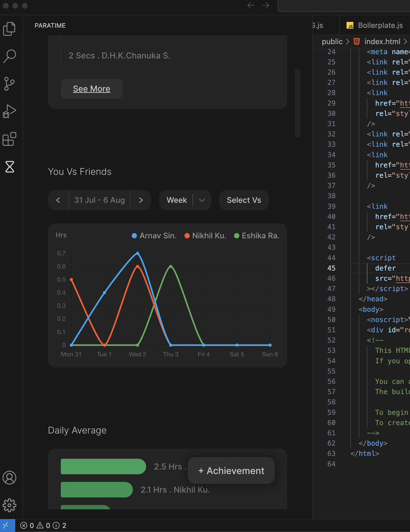Image resolution: width=410 pixels, height=532 pixels.
Task: Open Source Control view
Action: coord(10,84)
